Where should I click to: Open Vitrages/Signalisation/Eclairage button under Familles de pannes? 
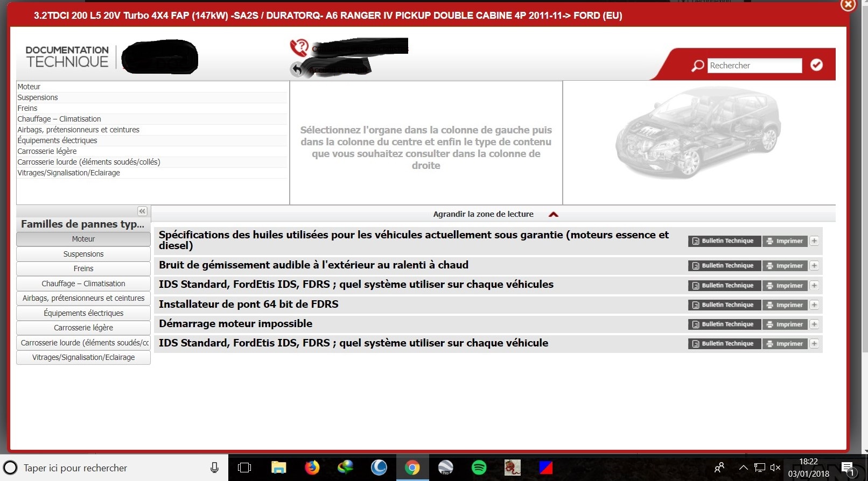tap(83, 357)
